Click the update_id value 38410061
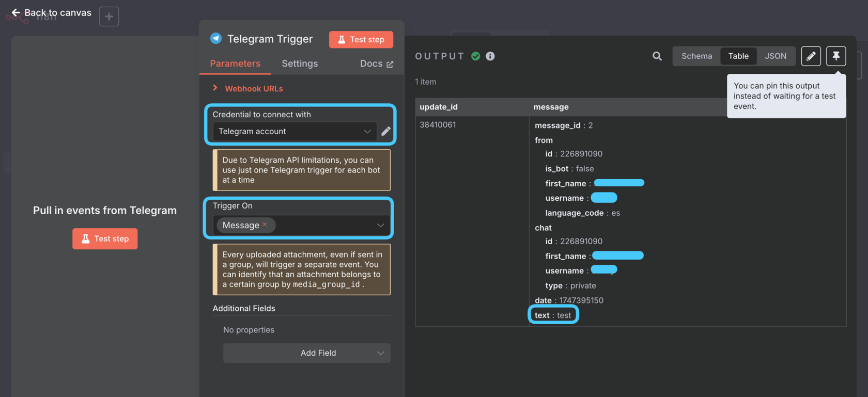This screenshot has width=868, height=397. pos(438,124)
